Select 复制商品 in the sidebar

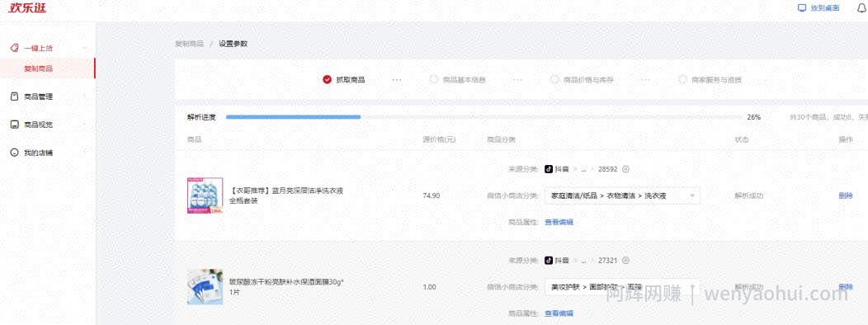click(48, 68)
